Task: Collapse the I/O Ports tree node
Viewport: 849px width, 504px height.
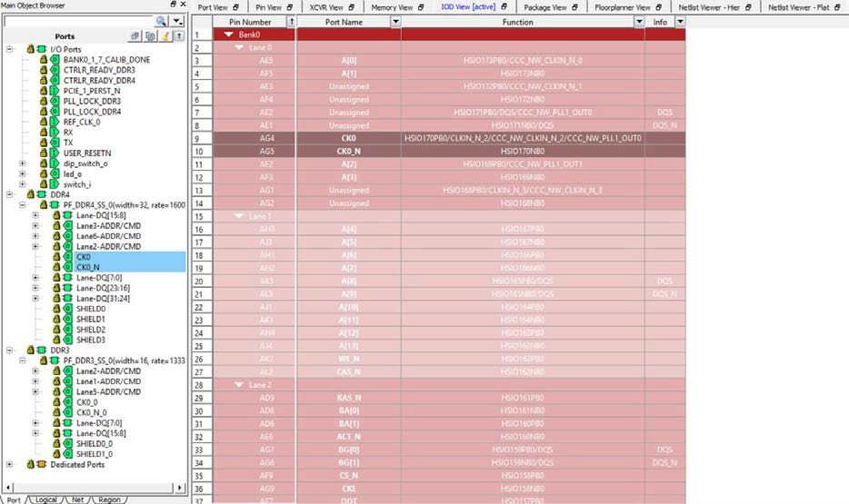Action: point(9,49)
